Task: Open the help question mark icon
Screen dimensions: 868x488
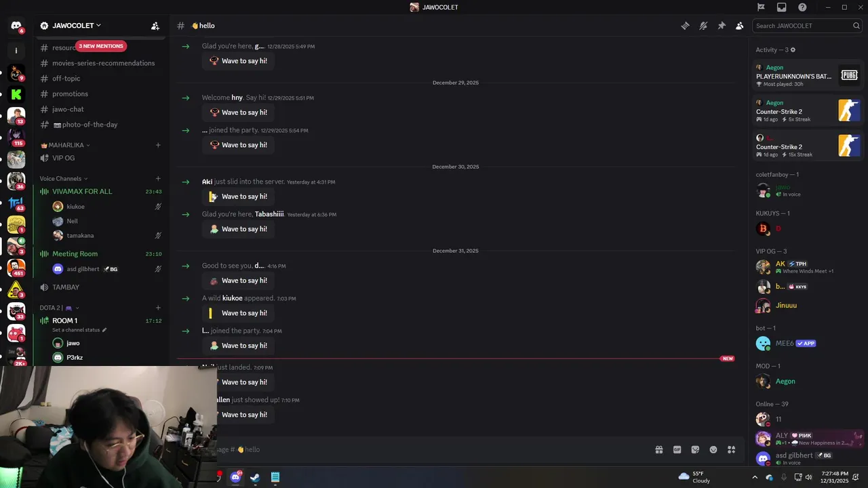Action: click(x=802, y=7)
